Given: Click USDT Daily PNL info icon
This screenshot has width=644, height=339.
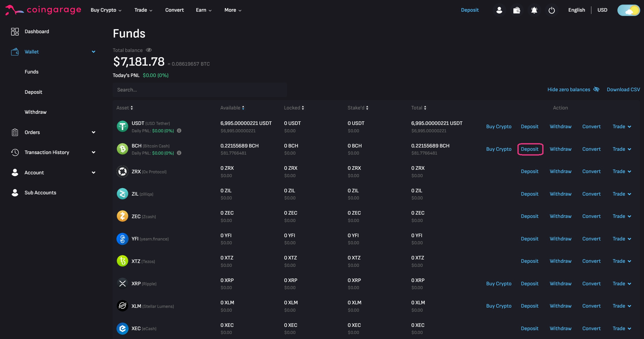Looking at the screenshot, I should 179,131.
